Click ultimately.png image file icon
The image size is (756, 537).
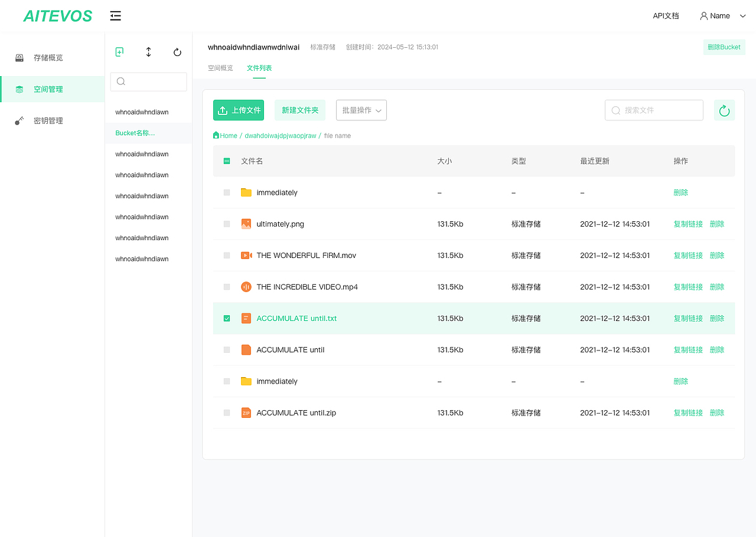click(x=246, y=224)
